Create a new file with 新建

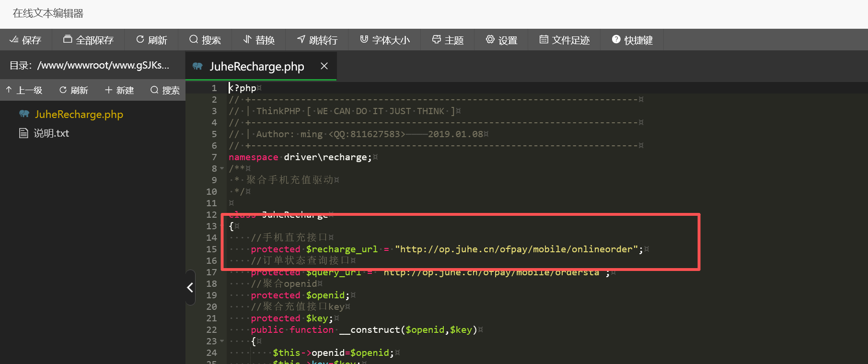coord(119,90)
